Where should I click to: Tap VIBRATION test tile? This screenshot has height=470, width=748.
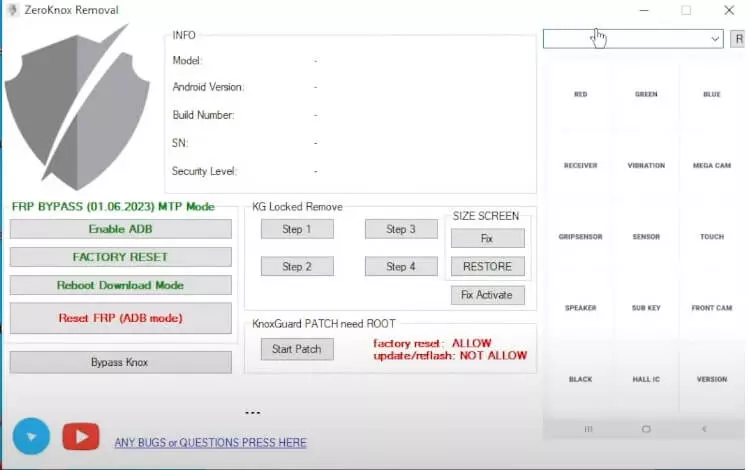646,165
